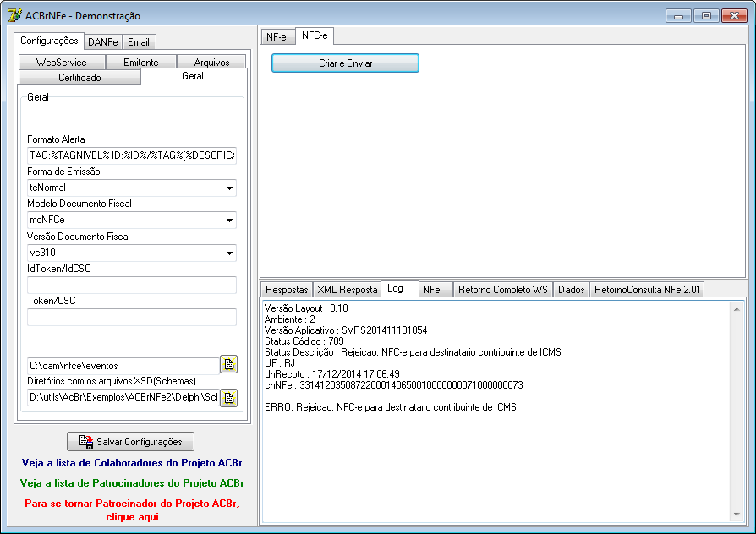Screen dimensions: 756x534
Task: Switch to the Arquivos tab
Action: [211, 63]
